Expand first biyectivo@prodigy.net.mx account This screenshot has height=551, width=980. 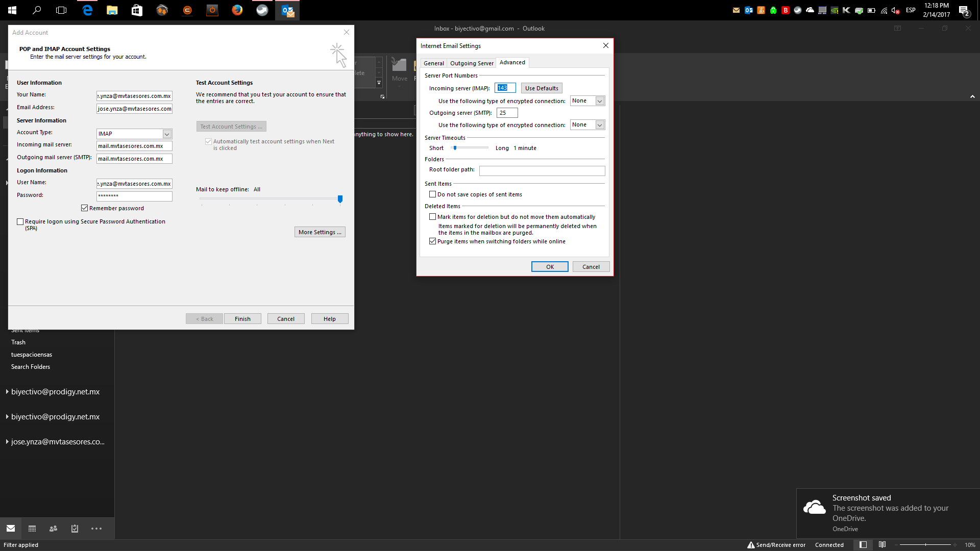point(7,392)
